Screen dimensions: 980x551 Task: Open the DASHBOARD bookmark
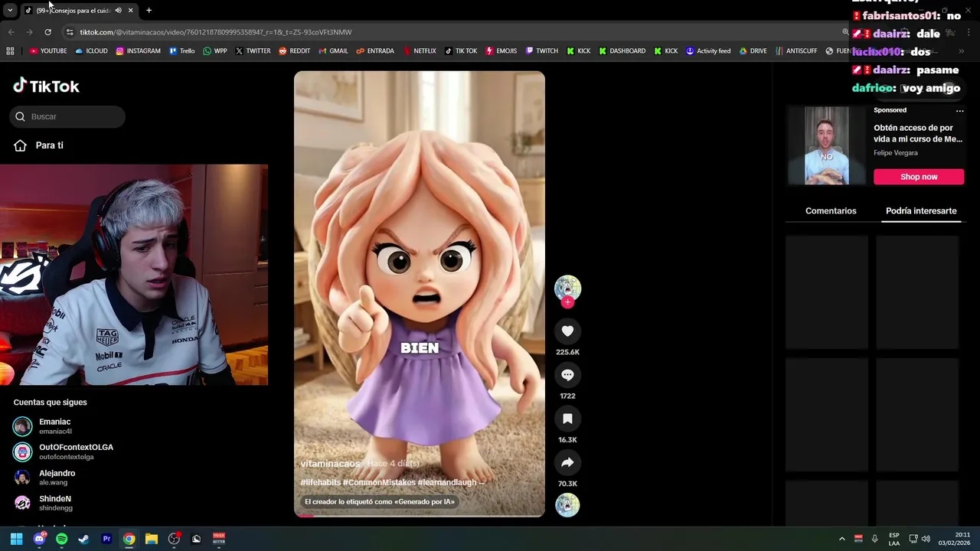point(622,51)
